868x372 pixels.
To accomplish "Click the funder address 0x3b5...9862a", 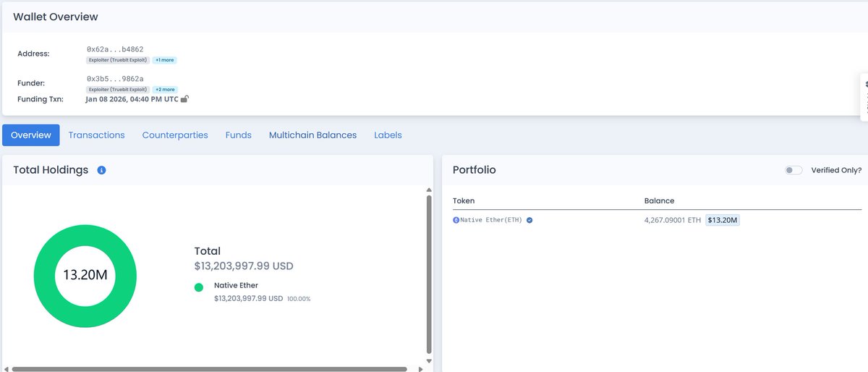I will [115, 79].
